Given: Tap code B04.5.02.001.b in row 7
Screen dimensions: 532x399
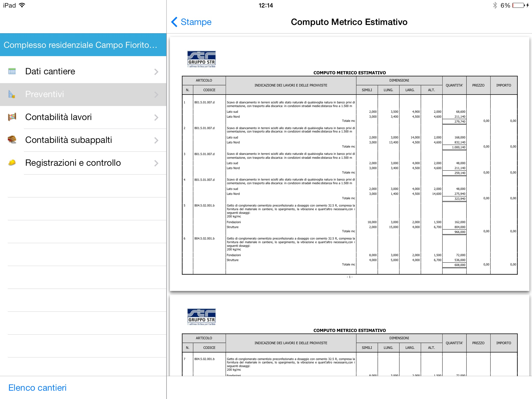Looking at the screenshot, I should pyautogui.click(x=204, y=359).
